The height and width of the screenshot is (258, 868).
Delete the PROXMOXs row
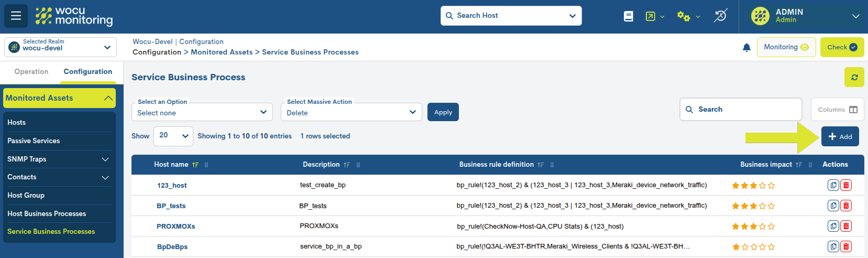coord(846,226)
